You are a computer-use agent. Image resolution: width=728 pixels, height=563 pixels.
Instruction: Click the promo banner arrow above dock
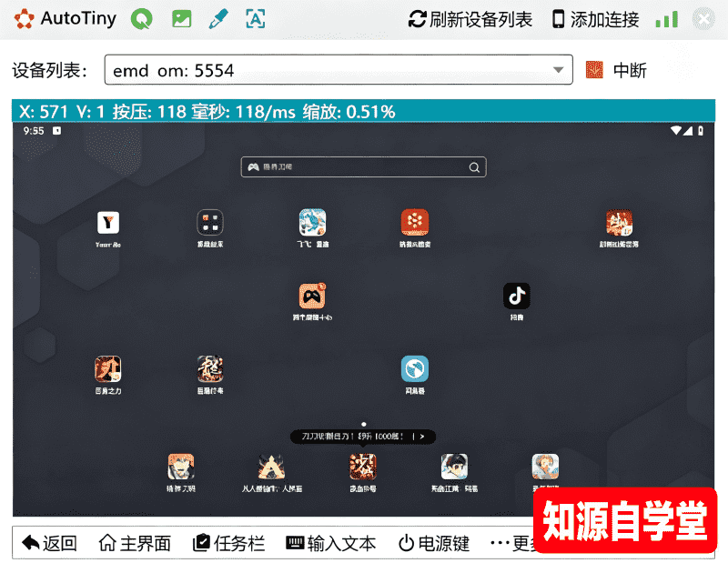click(421, 437)
